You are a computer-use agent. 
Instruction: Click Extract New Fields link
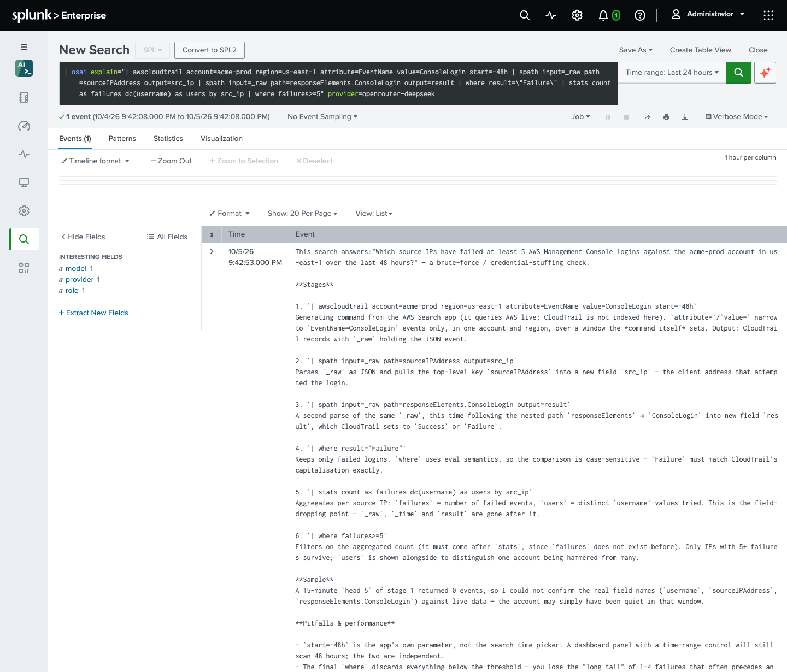pyautogui.click(x=93, y=313)
